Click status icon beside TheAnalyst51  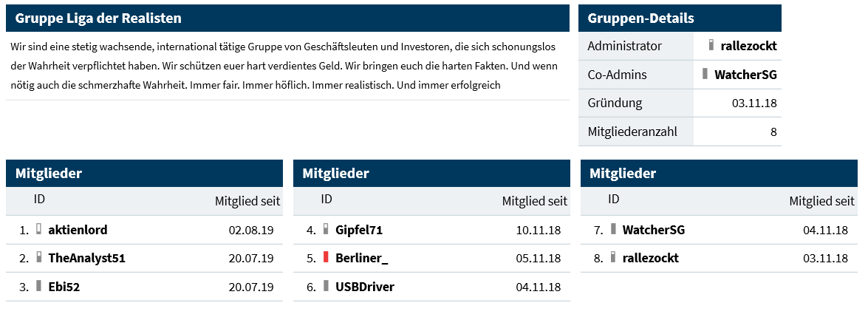[x=38, y=258]
